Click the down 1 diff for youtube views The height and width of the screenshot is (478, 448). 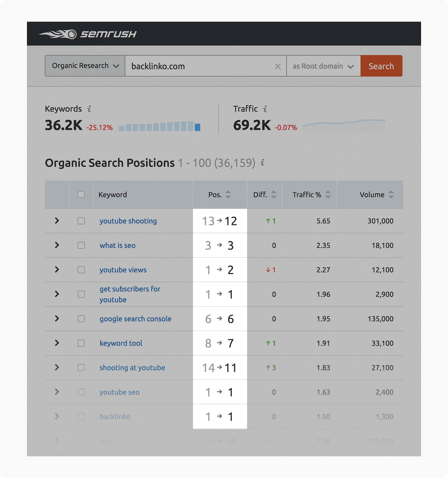(x=271, y=270)
